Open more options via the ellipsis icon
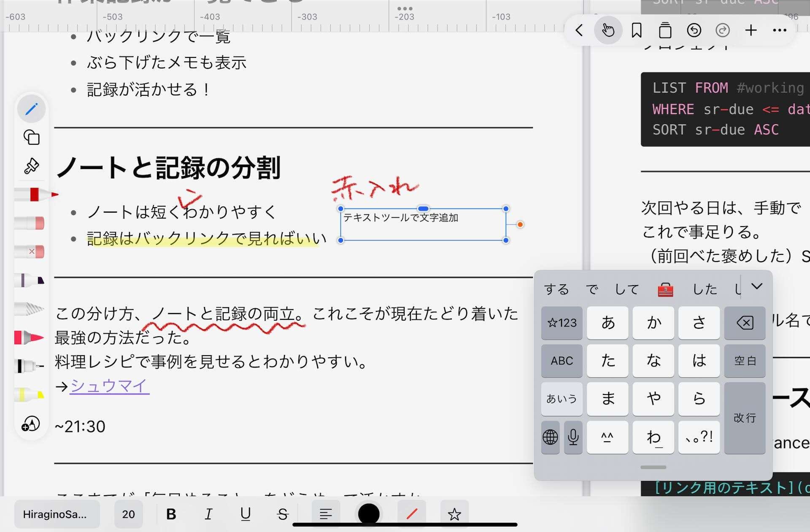Viewport: 810px width, 532px height. [780, 30]
